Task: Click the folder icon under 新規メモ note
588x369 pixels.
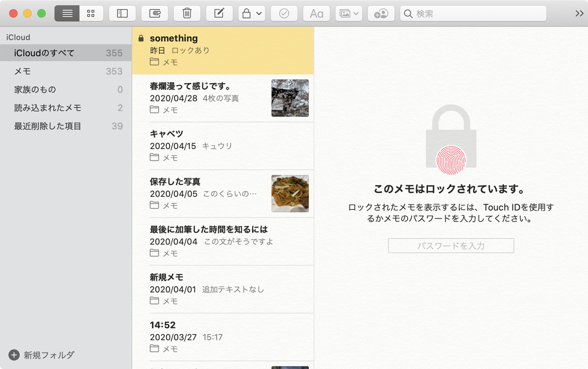Action: click(155, 301)
